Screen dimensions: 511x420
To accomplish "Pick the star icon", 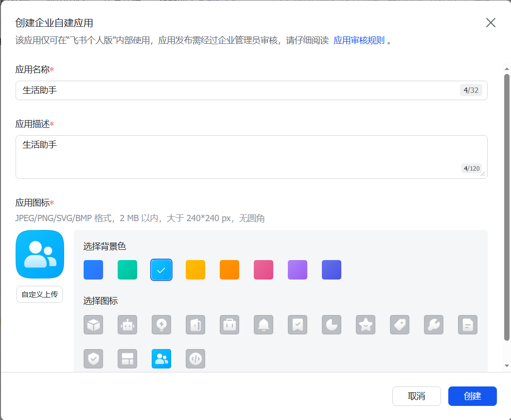I will 366,325.
